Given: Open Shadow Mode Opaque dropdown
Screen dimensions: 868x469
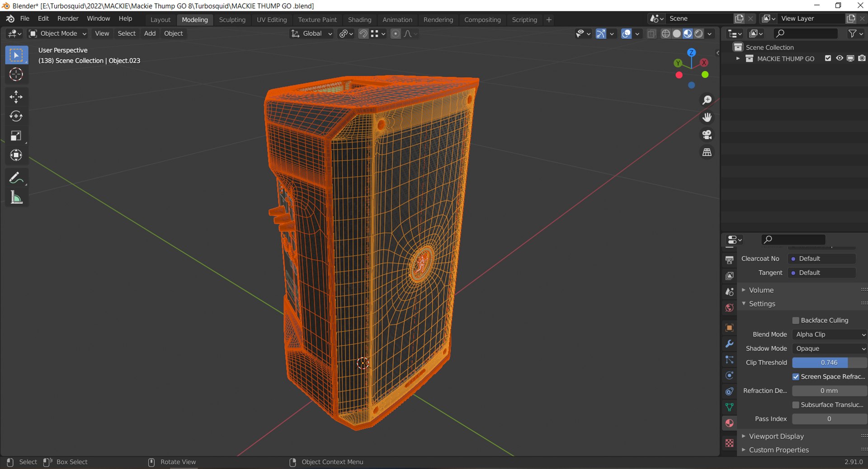Looking at the screenshot, I should [x=830, y=348].
